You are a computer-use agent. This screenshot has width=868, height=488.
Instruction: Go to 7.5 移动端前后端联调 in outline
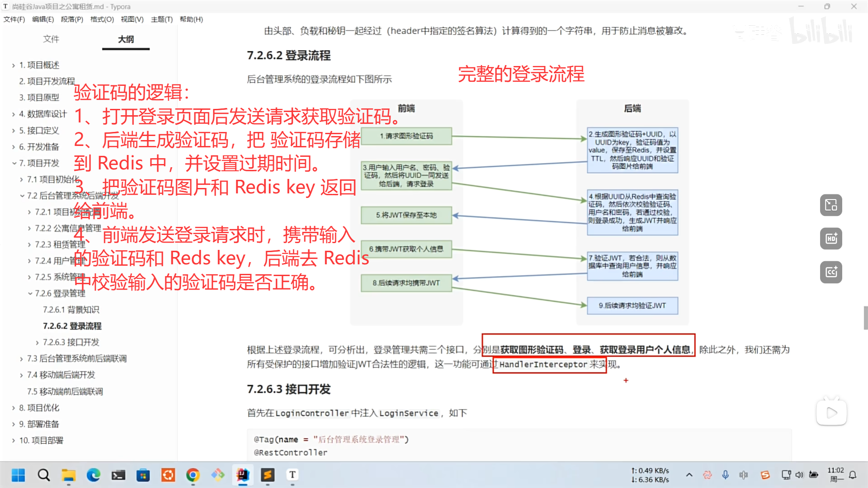(65, 392)
